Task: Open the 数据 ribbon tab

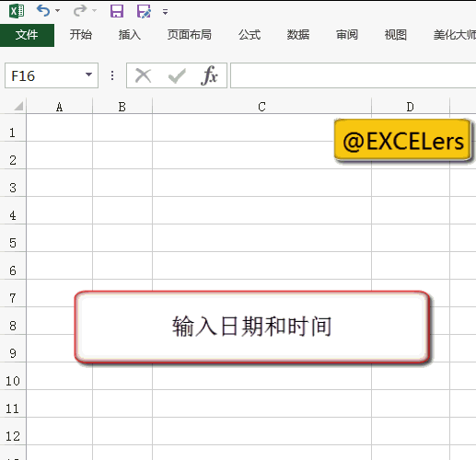Action: click(x=298, y=35)
